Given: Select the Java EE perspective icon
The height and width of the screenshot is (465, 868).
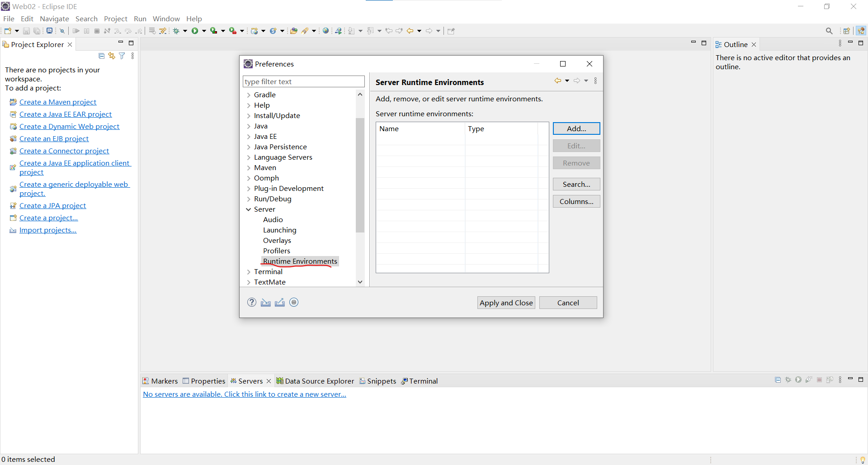Looking at the screenshot, I should [x=861, y=31].
